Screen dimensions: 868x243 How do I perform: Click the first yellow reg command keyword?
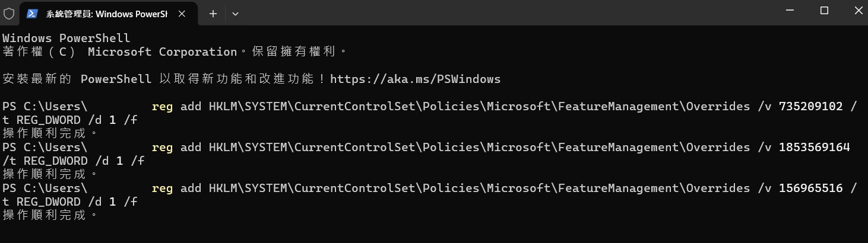click(162, 107)
